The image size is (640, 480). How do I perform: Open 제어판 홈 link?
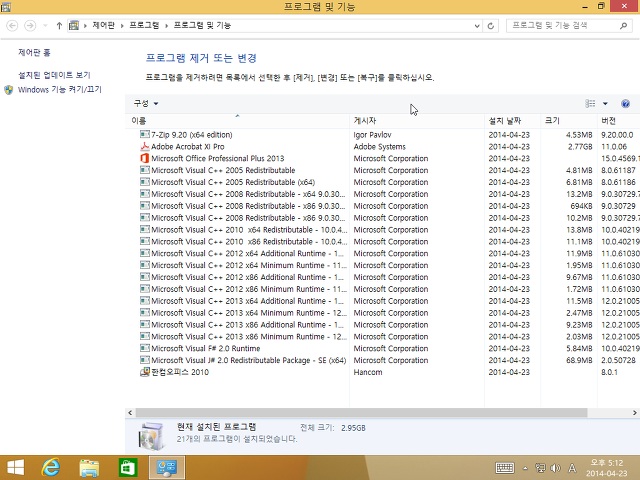click(34, 53)
